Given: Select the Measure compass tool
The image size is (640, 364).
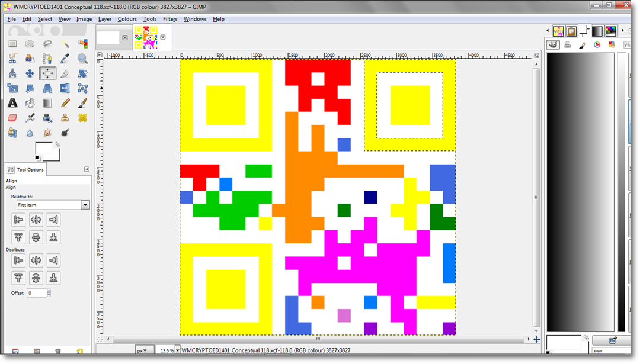Looking at the screenshot, I should point(12,73).
